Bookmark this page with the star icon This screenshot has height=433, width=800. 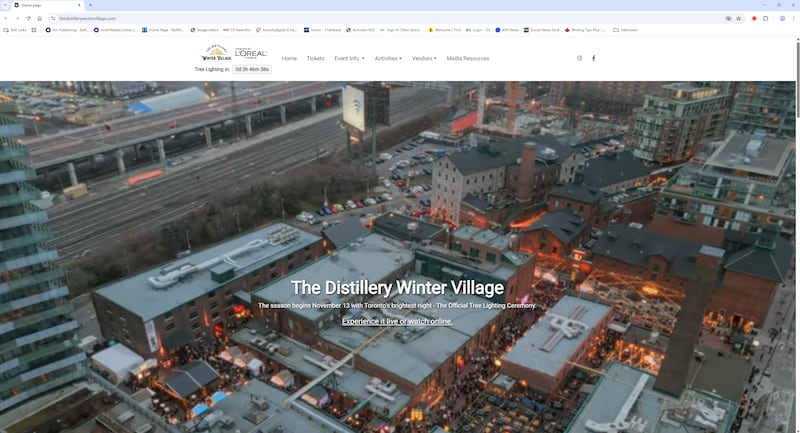739,18
